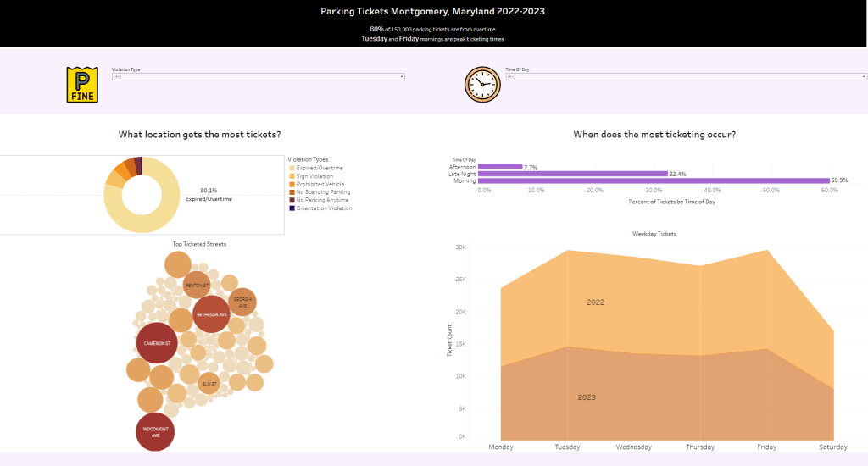
Task: Click the No Standing Parking legend entry
Action: [x=322, y=192]
